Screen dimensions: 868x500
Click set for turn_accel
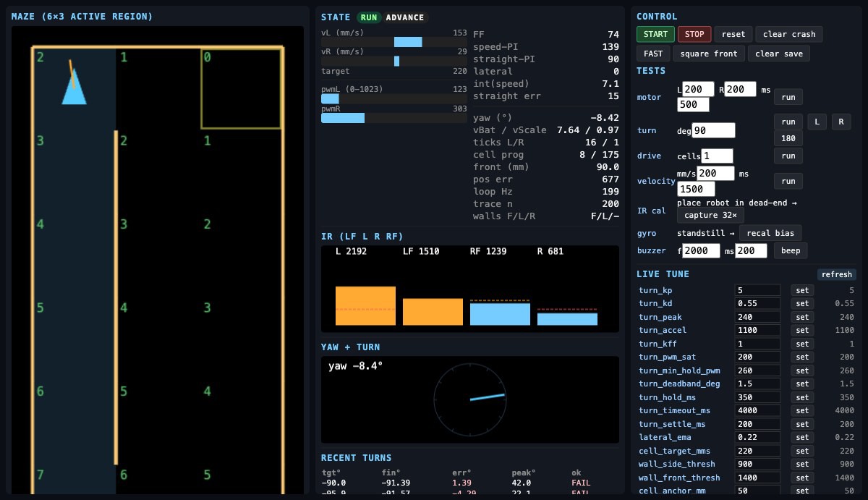[x=802, y=330]
